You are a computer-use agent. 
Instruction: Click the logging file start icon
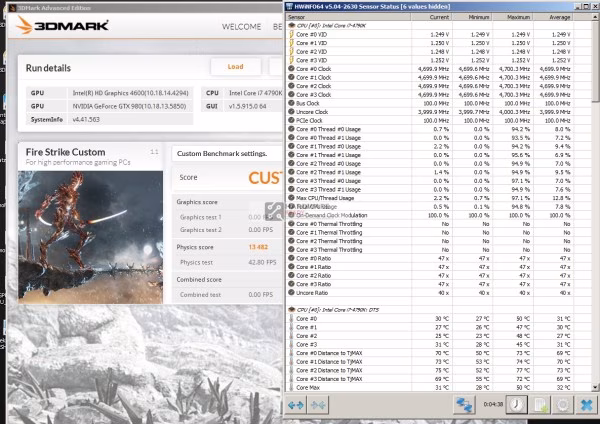coord(540,405)
